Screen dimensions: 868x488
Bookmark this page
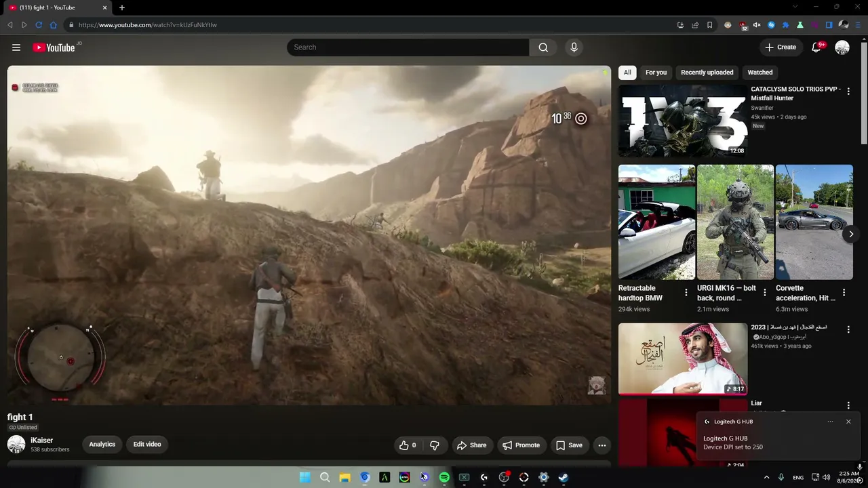pos(709,25)
